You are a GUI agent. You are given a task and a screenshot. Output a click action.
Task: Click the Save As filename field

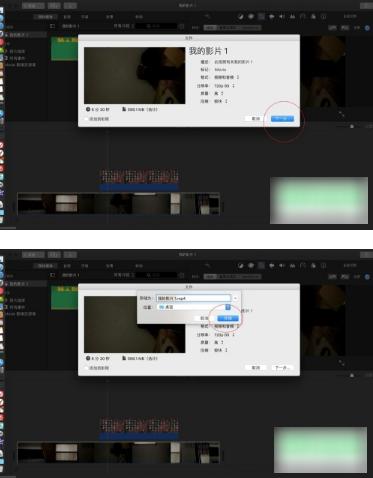point(194,298)
